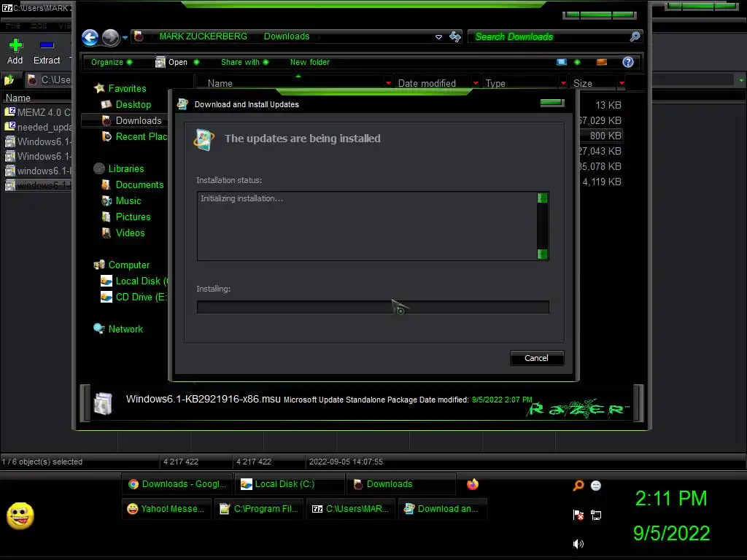
Task: Click the smiley Start orb
Action: 20,516
